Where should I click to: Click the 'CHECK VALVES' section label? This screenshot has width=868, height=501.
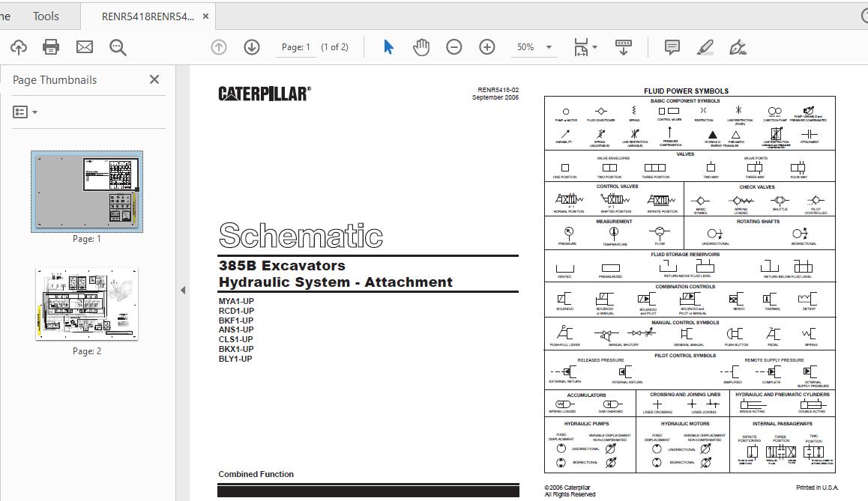pos(757,187)
